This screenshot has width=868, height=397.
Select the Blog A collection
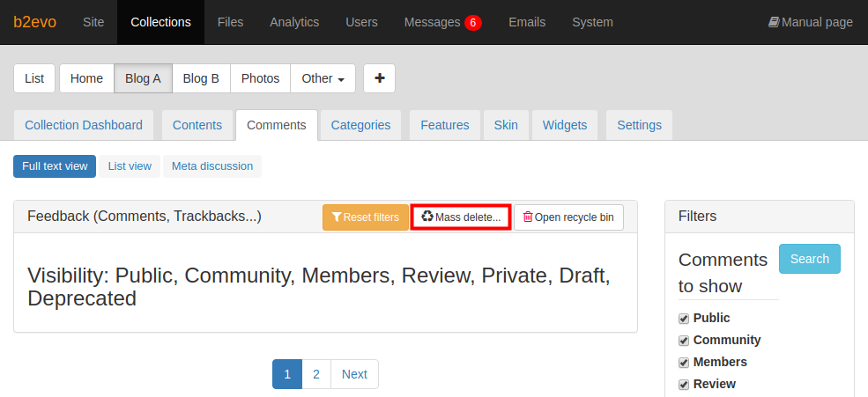point(143,78)
